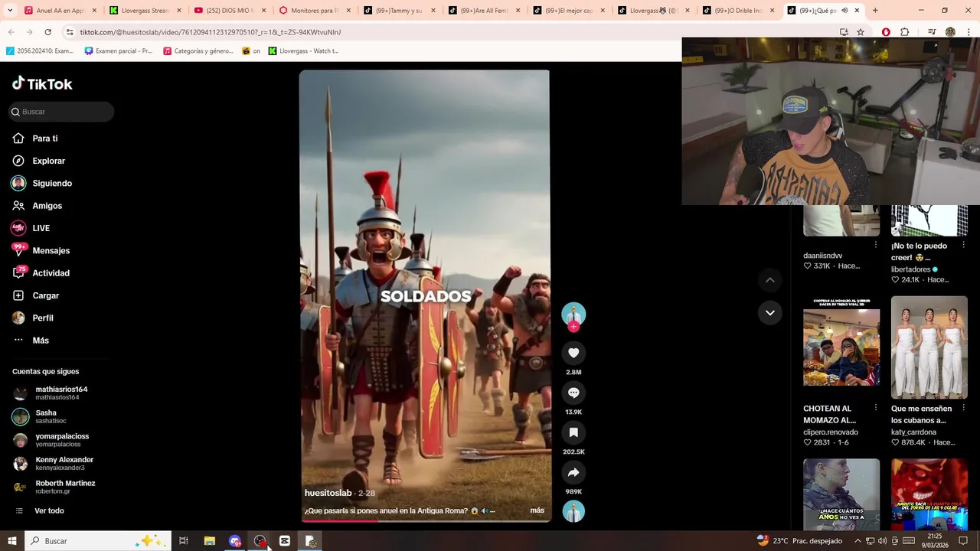980x551 pixels.
Task: Switch to the Tammy y su TikTok tab
Action: pyautogui.click(x=398, y=11)
